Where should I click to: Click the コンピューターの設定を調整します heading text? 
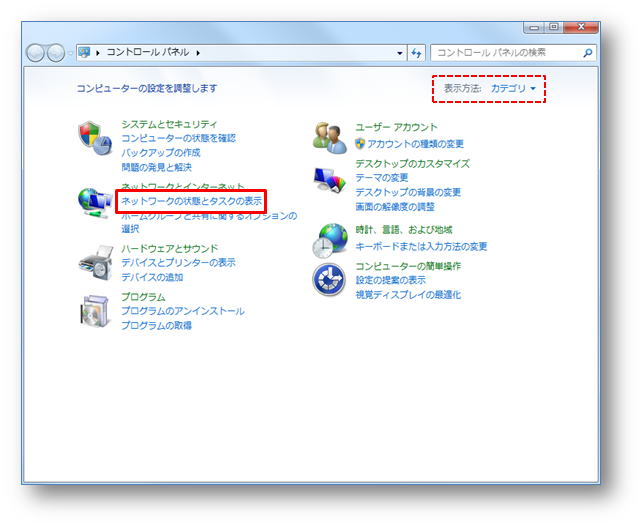[147, 88]
